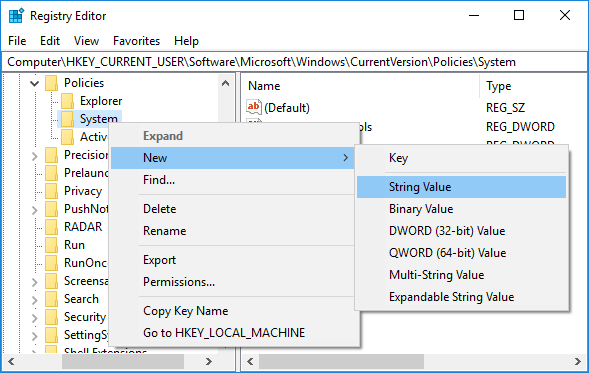Click values pane horizontal scroll left arrow
The height and width of the screenshot is (373, 589).
point(250,362)
